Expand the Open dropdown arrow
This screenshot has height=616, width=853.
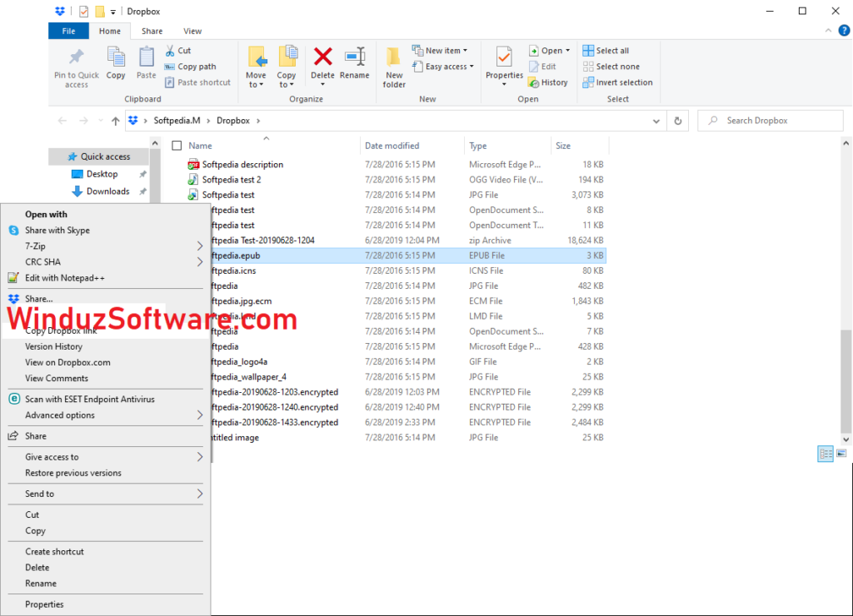pos(567,51)
